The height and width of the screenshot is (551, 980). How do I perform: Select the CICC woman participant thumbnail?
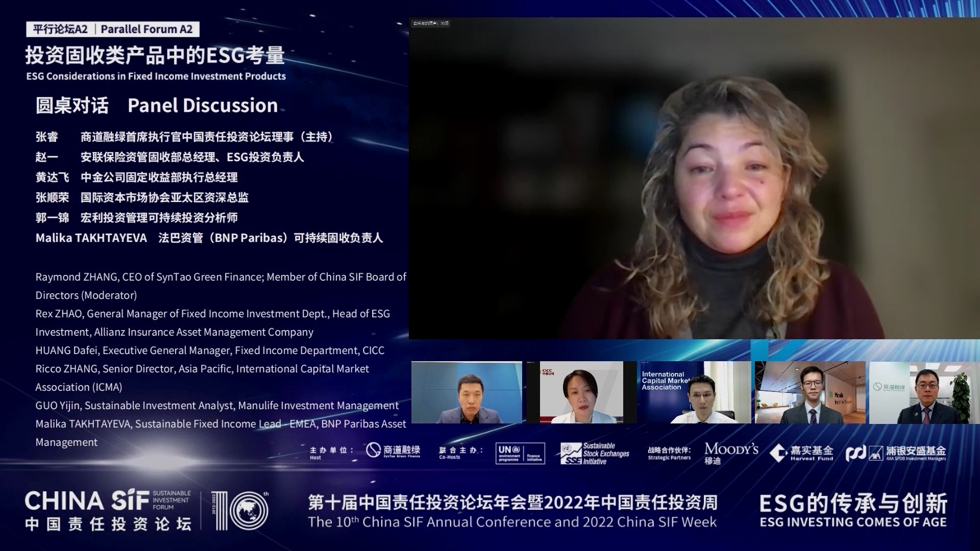tap(581, 392)
